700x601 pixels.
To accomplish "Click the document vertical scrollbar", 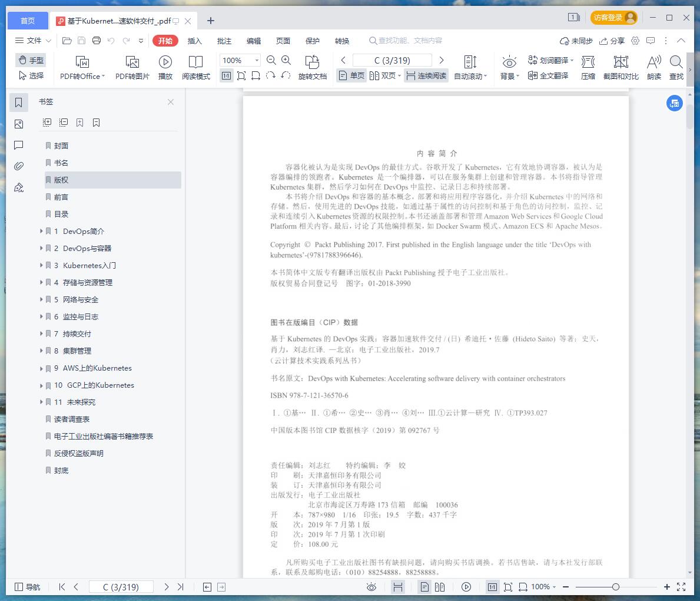I will point(690,117).
